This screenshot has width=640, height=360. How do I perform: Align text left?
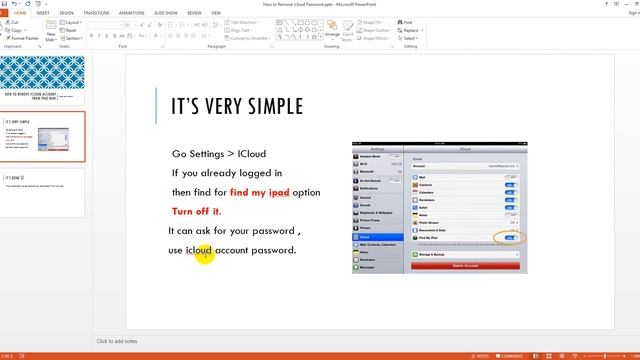click(x=171, y=36)
